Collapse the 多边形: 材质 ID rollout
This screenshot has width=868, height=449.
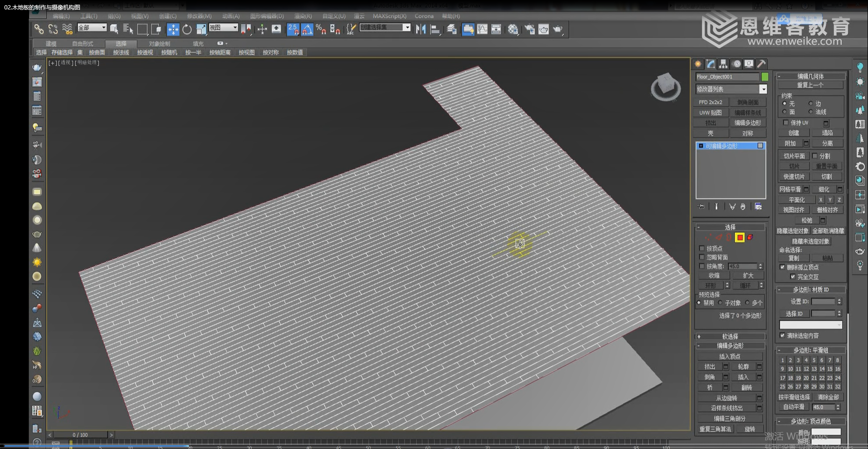point(810,290)
